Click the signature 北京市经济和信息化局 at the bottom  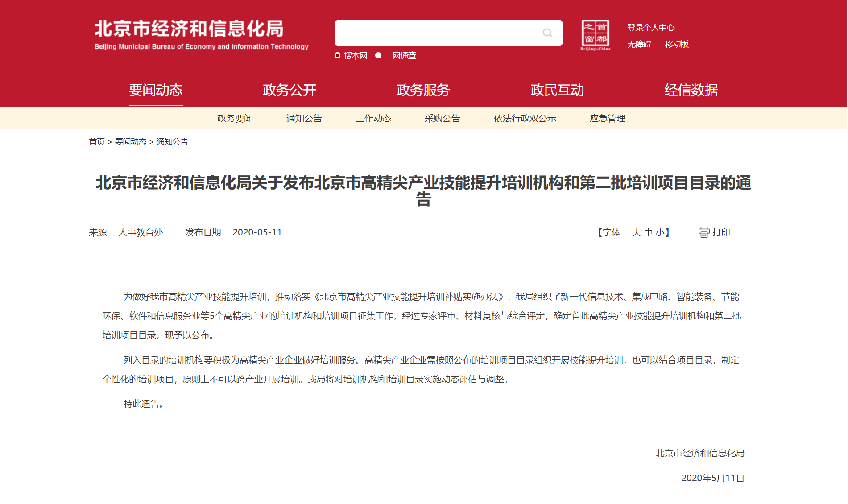click(x=700, y=453)
